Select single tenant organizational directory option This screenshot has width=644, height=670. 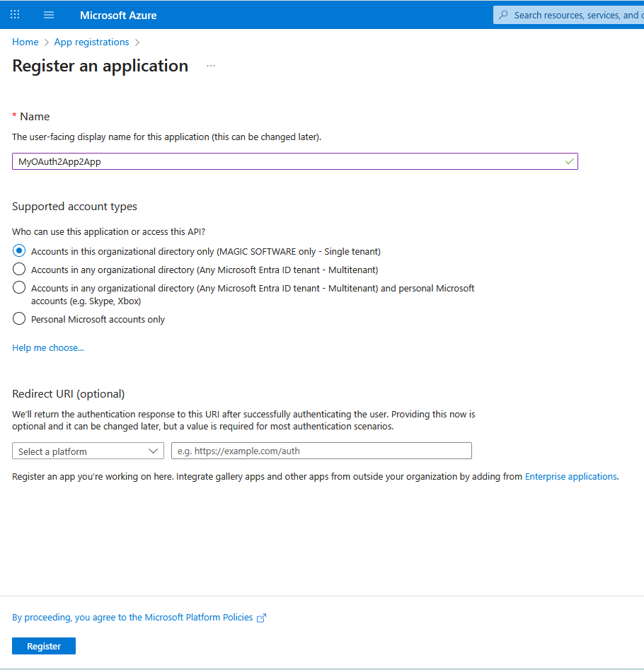[19, 251]
